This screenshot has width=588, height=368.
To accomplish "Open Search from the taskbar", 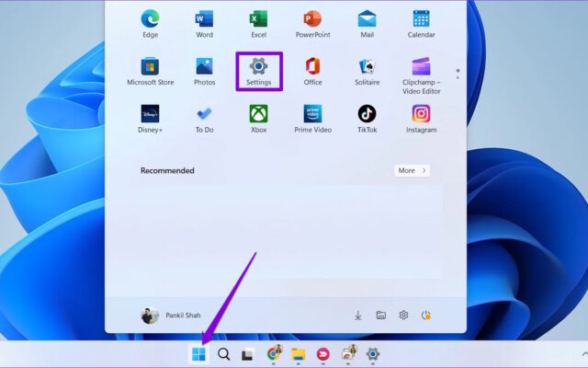I will [x=223, y=354].
